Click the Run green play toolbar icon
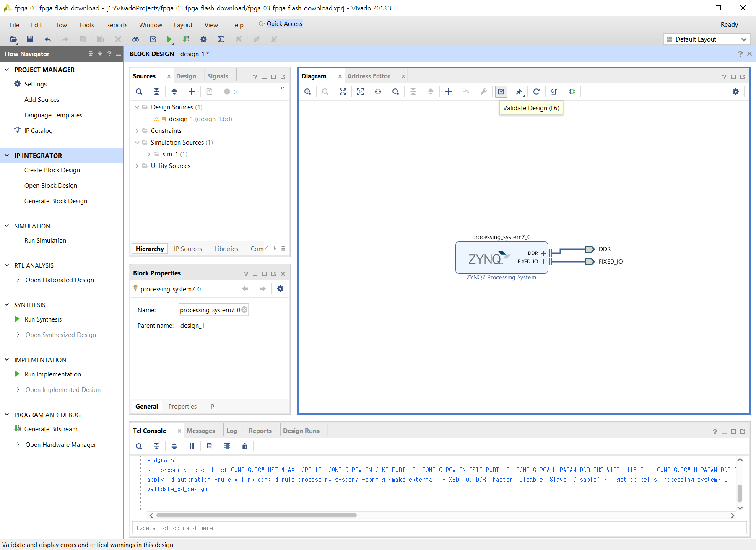 pos(169,39)
